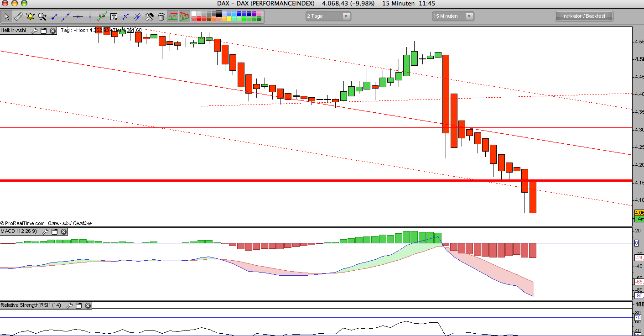Image resolution: width=644 pixels, height=336 pixels.
Task: Pick the pink swatch in top row
Action: 259,13
